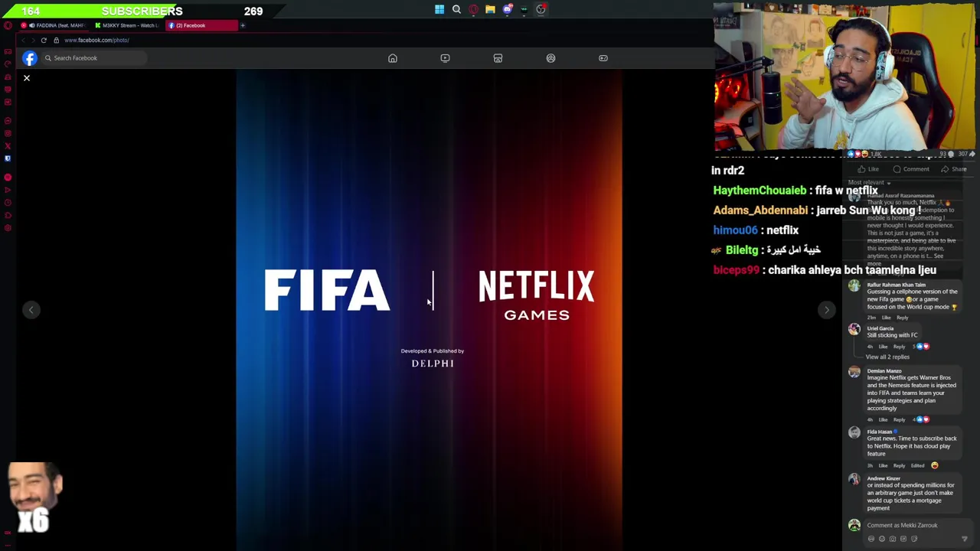Insert emoji via comment box emoji icon
Image resolution: width=980 pixels, height=551 pixels.
[x=882, y=539]
